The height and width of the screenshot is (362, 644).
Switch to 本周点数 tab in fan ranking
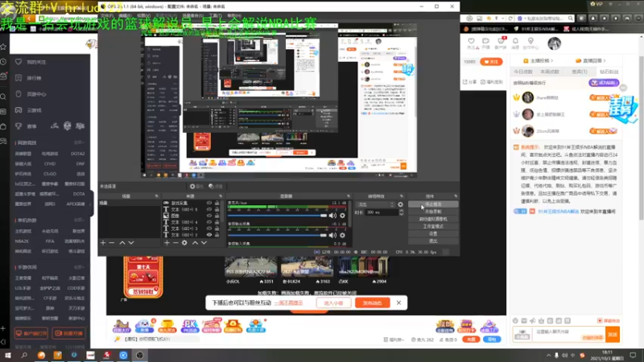pos(550,72)
